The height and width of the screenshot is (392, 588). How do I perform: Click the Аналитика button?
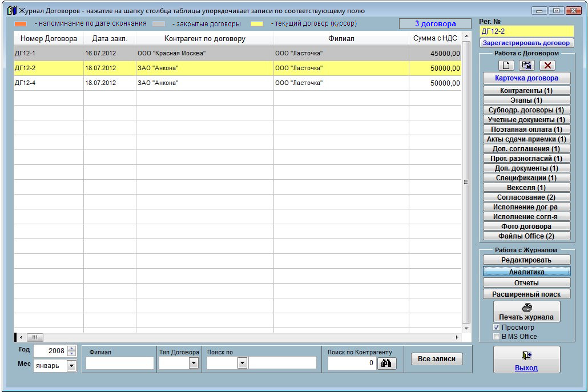[x=526, y=272]
